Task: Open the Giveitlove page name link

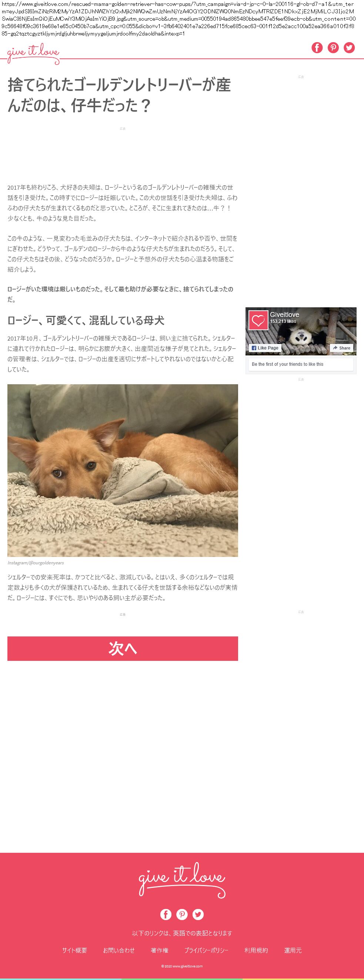Action: coord(284,315)
